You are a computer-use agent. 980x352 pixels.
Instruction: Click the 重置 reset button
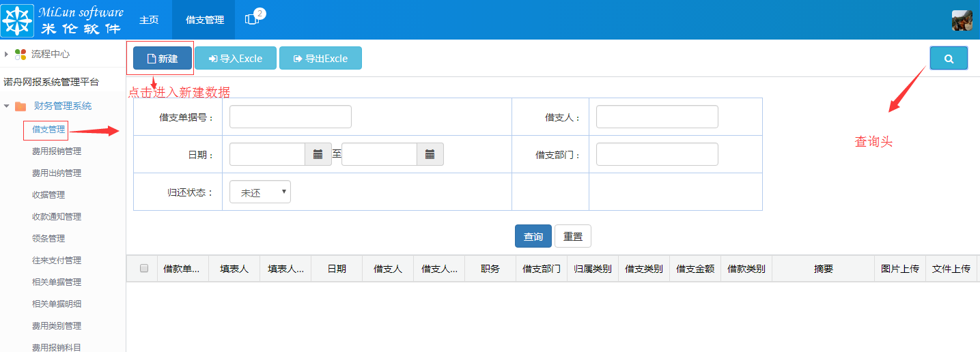pyautogui.click(x=572, y=237)
